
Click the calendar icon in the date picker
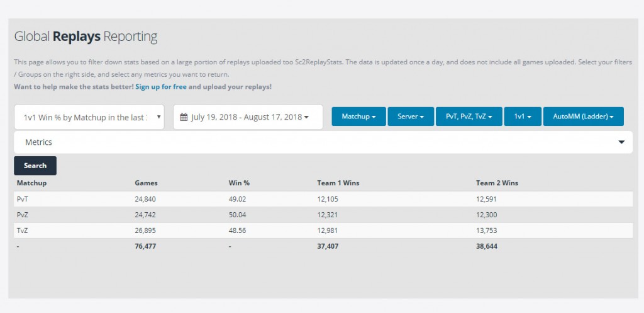[x=184, y=117]
